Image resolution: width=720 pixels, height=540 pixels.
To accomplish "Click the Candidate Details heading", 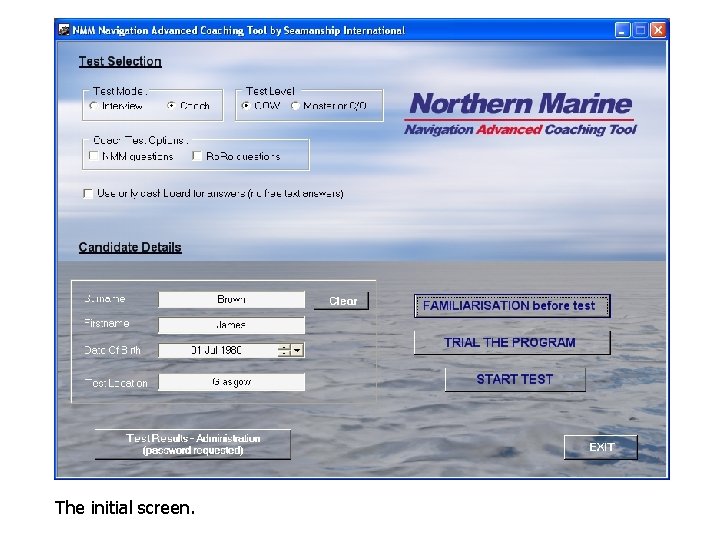I will (x=130, y=248).
